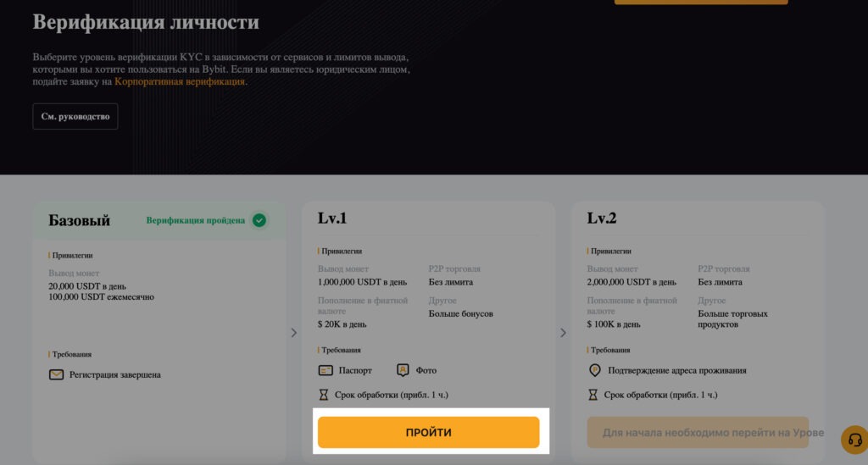Open См. руководство guide button
This screenshot has height=465, width=868.
[75, 117]
